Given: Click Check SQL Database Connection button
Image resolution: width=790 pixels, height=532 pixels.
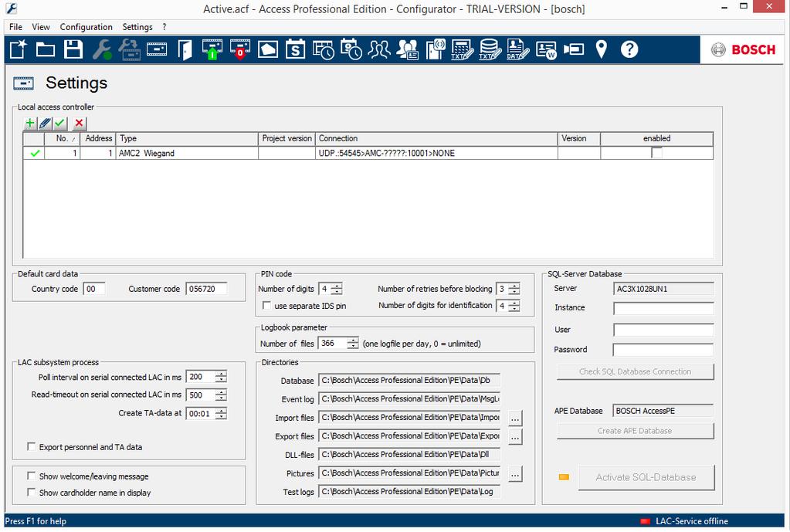Looking at the screenshot, I should click(x=635, y=371).
